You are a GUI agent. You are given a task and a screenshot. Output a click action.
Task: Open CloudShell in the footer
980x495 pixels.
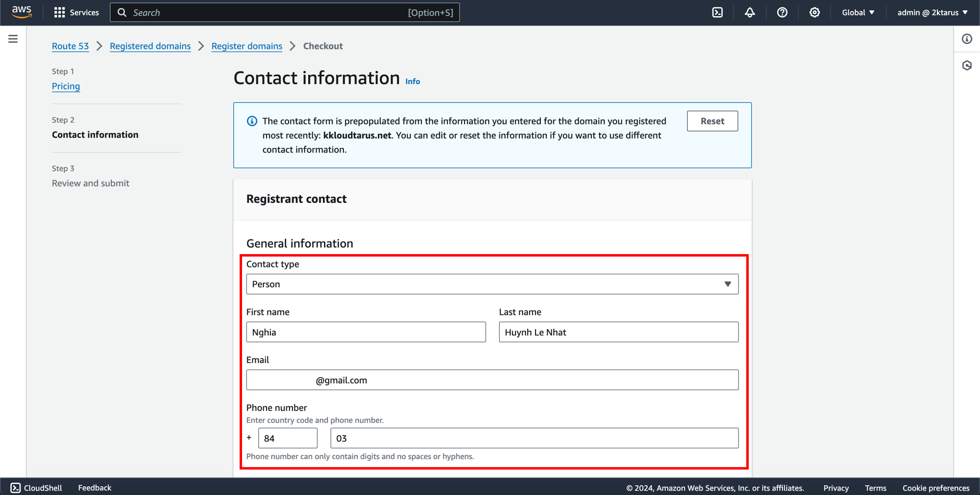[36, 488]
